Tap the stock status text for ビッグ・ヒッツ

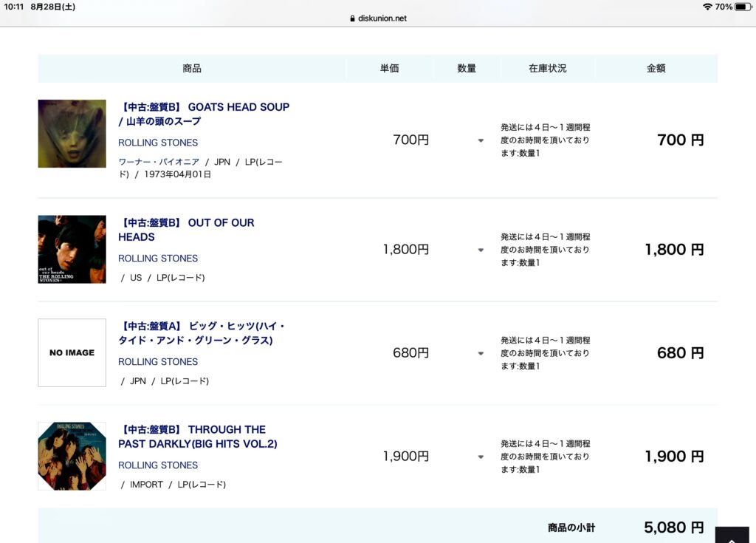click(x=546, y=353)
